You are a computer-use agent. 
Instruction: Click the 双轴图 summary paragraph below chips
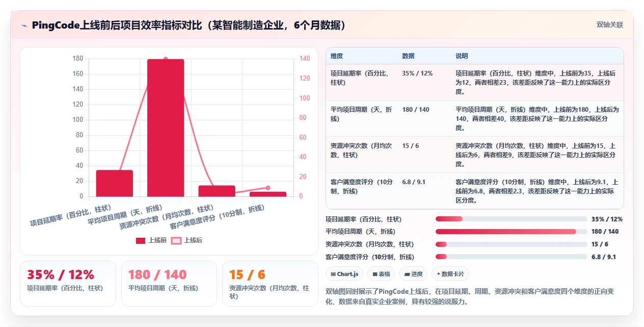pos(470,296)
